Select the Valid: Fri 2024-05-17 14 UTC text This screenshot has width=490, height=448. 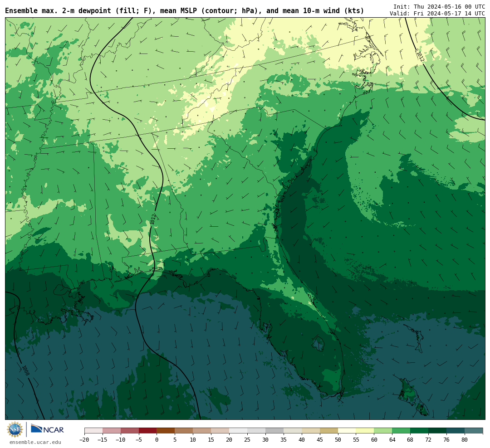pos(437,14)
